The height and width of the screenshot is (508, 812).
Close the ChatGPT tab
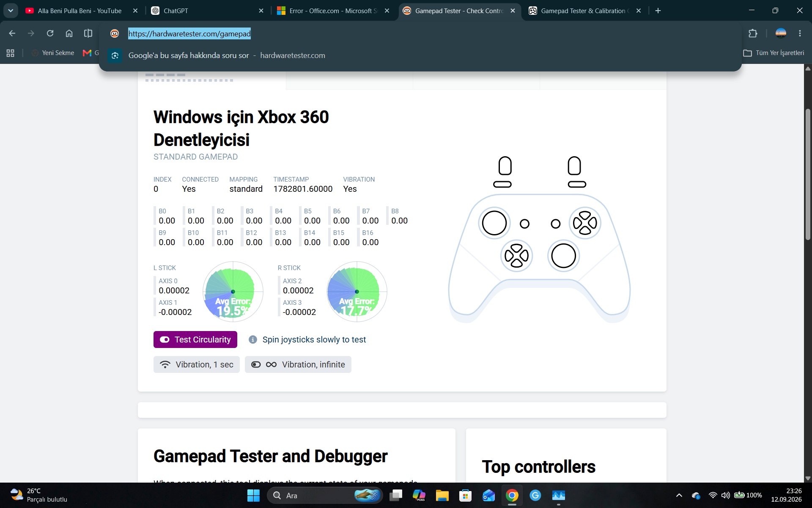click(x=261, y=11)
